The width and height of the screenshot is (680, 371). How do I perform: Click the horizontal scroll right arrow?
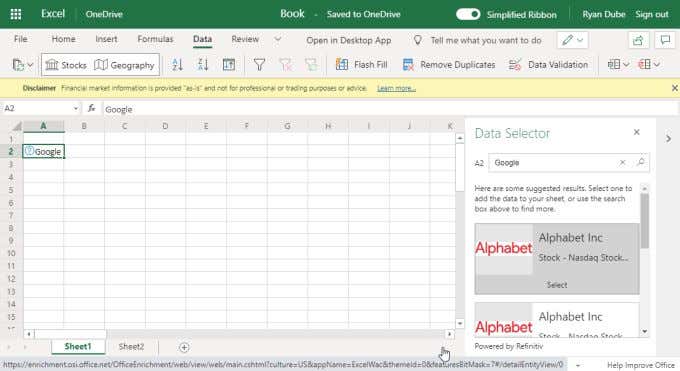pyautogui.click(x=449, y=334)
